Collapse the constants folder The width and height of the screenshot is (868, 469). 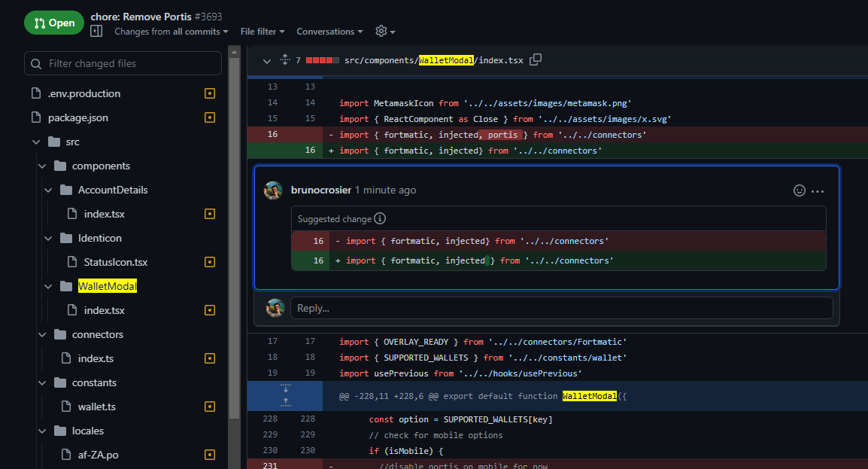coord(42,382)
